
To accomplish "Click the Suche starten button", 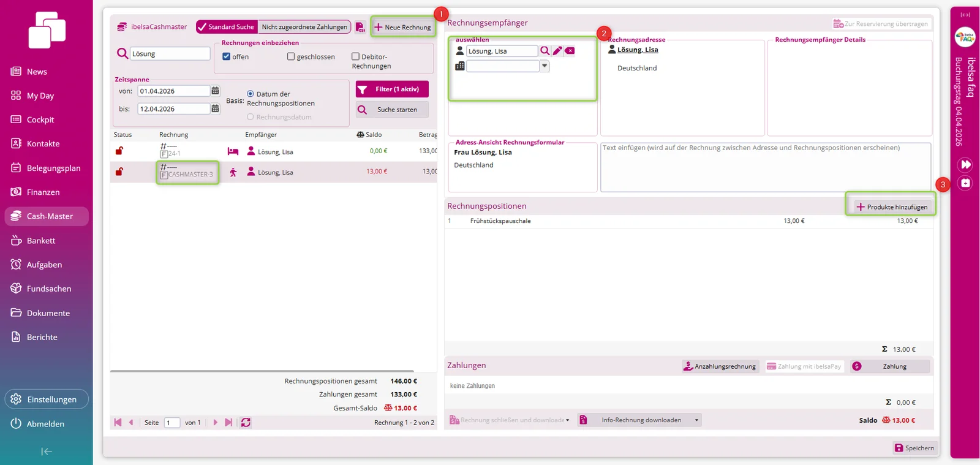I will (392, 110).
